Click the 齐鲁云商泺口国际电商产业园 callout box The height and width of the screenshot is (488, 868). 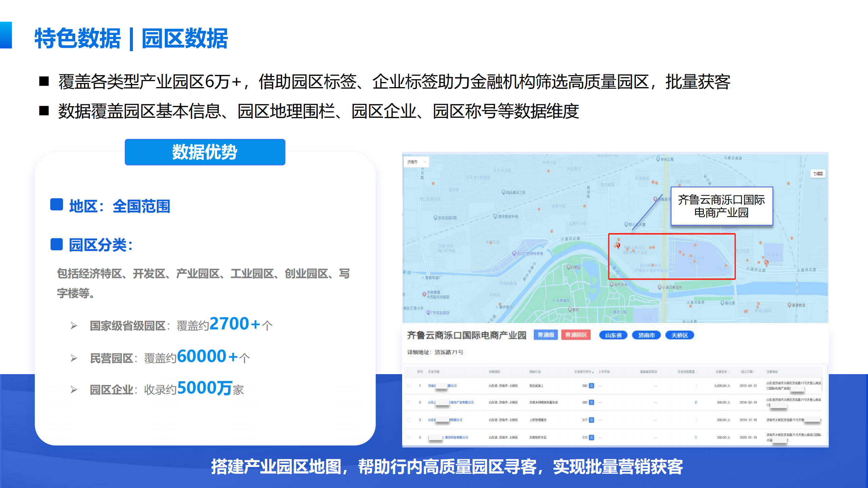pyautogui.click(x=722, y=206)
